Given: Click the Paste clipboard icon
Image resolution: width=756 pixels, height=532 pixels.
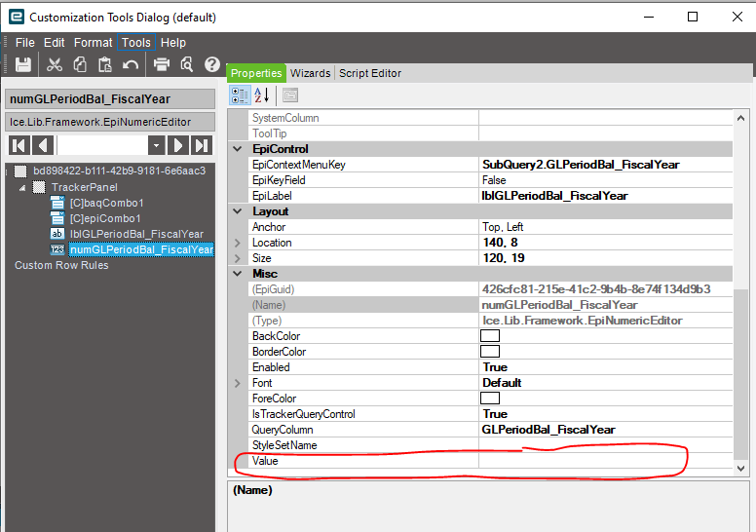Looking at the screenshot, I should tap(104, 64).
